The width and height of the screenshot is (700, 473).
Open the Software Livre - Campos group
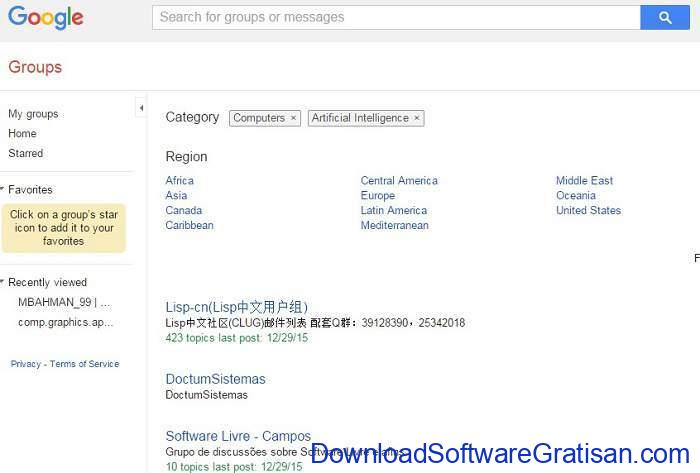[x=238, y=436]
